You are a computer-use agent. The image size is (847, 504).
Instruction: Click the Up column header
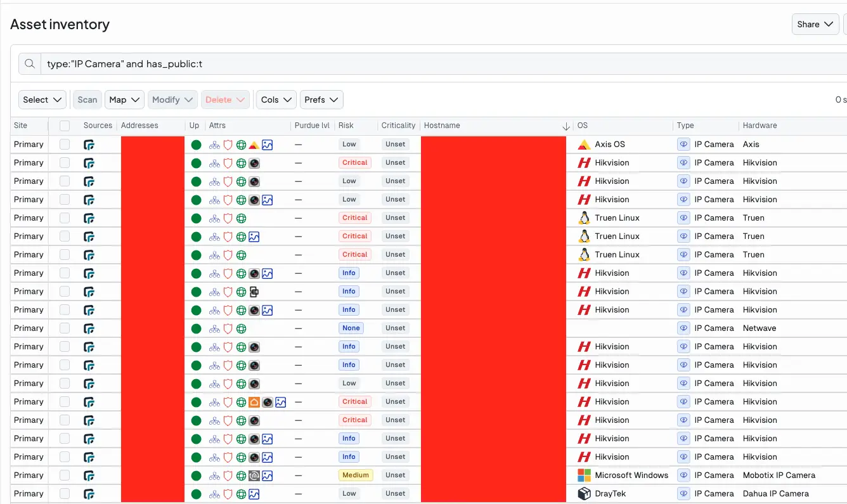tap(194, 126)
